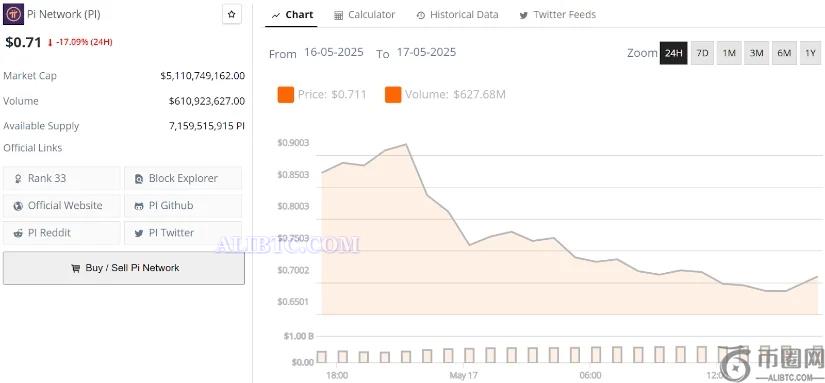Select the 7D zoom range
Image resolution: width=825 pixels, height=383 pixels.
[x=702, y=53]
